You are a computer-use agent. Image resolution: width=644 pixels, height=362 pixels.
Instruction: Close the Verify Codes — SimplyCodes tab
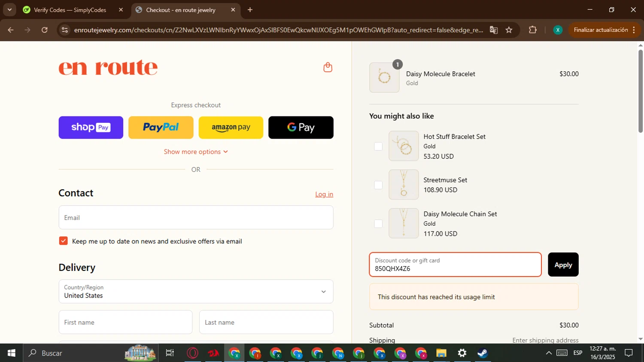click(121, 10)
